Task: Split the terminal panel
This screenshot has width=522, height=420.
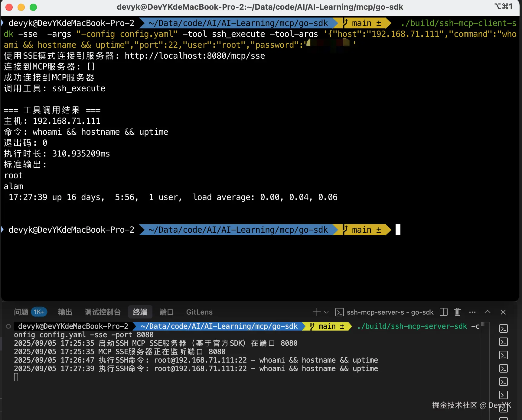Action: 444,312
